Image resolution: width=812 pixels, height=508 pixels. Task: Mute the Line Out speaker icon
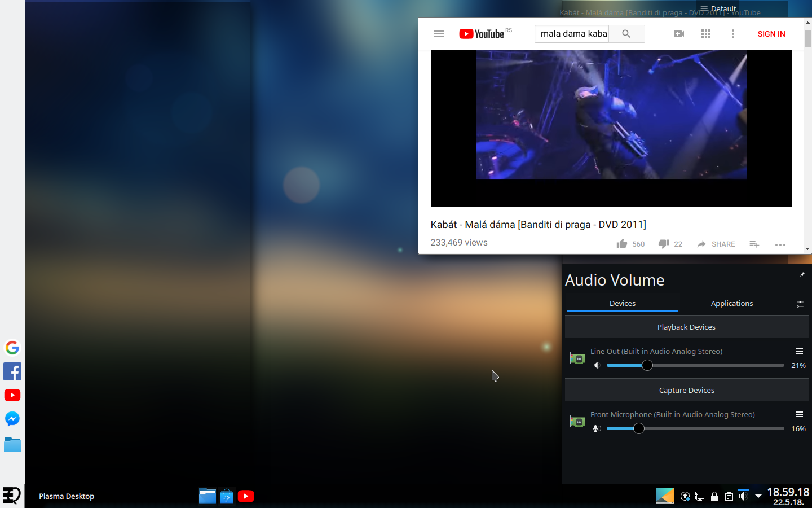[x=597, y=365]
